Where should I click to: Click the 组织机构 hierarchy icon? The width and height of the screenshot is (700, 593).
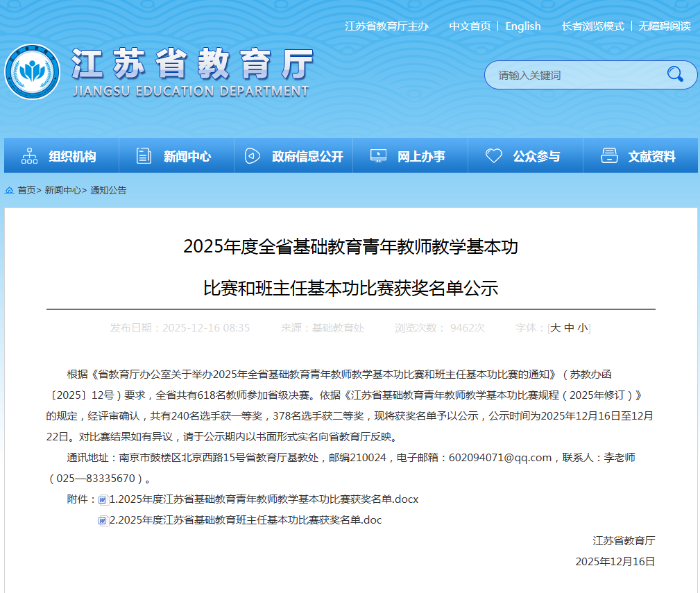29,156
